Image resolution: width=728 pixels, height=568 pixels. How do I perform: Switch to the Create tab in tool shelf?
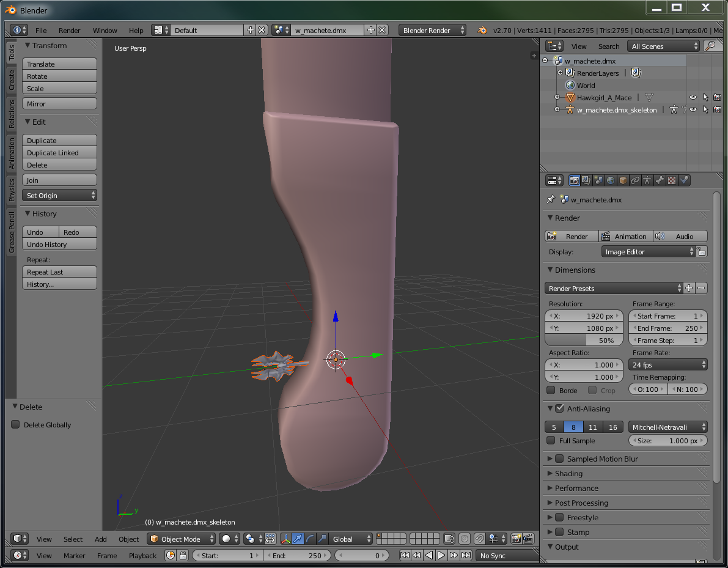pyautogui.click(x=11, y=80)
